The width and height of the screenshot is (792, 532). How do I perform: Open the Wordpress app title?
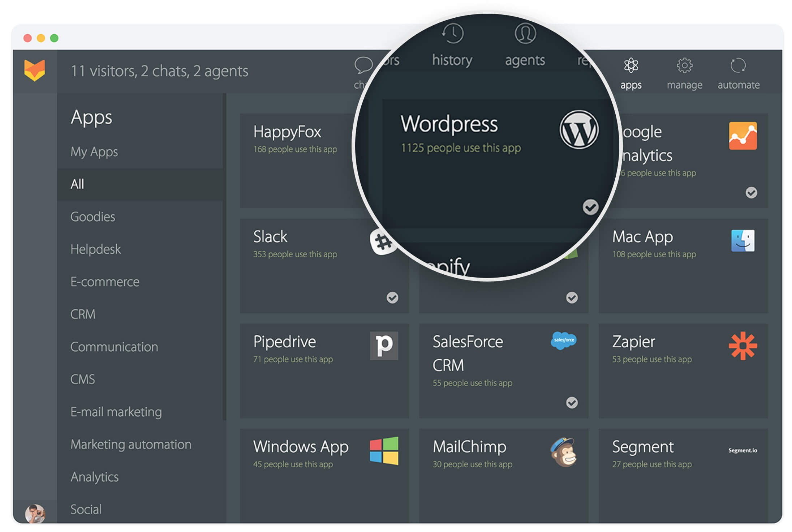pyautogui.click(x=449, y=124)
